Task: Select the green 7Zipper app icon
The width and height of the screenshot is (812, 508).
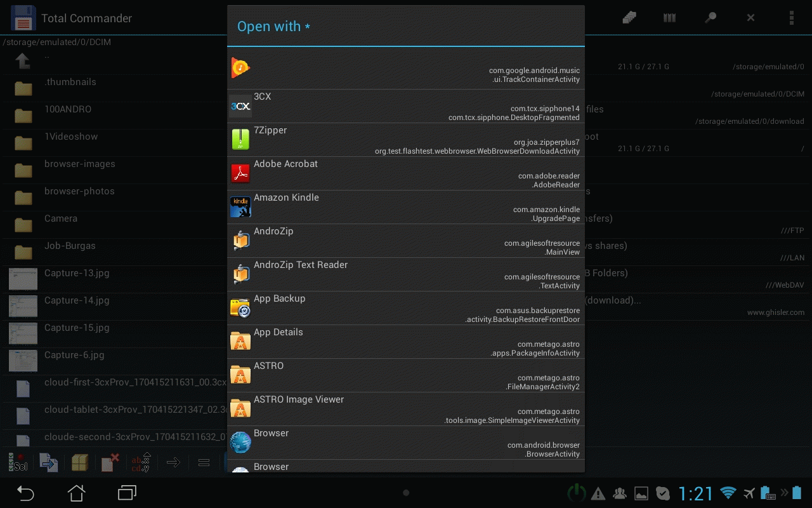Action: click(240, 140)
